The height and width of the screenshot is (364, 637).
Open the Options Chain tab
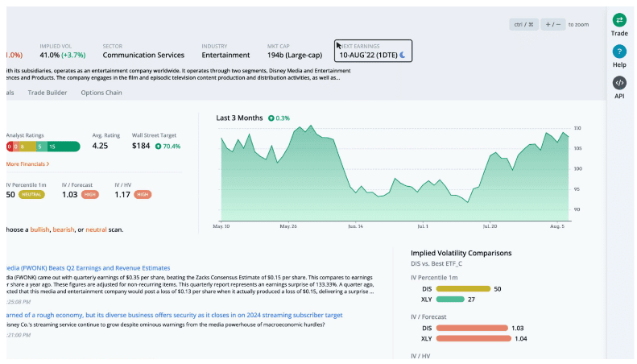point(101,93)
